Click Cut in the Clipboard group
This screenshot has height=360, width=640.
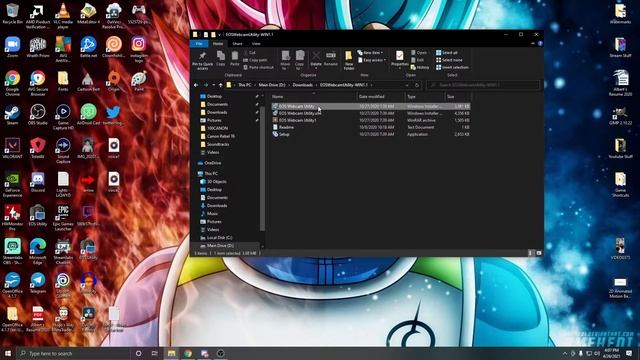(x=249, y=53)
